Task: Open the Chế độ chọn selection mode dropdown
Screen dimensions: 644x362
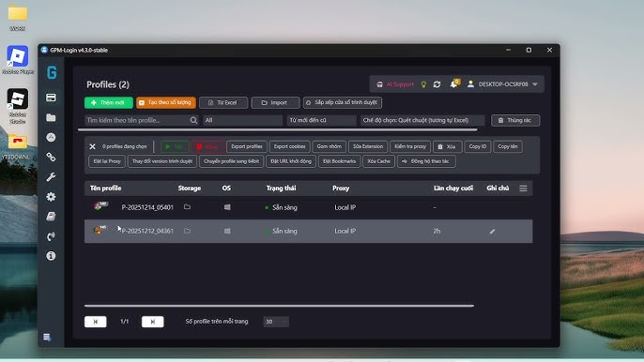Action: (x=422, y=120)
